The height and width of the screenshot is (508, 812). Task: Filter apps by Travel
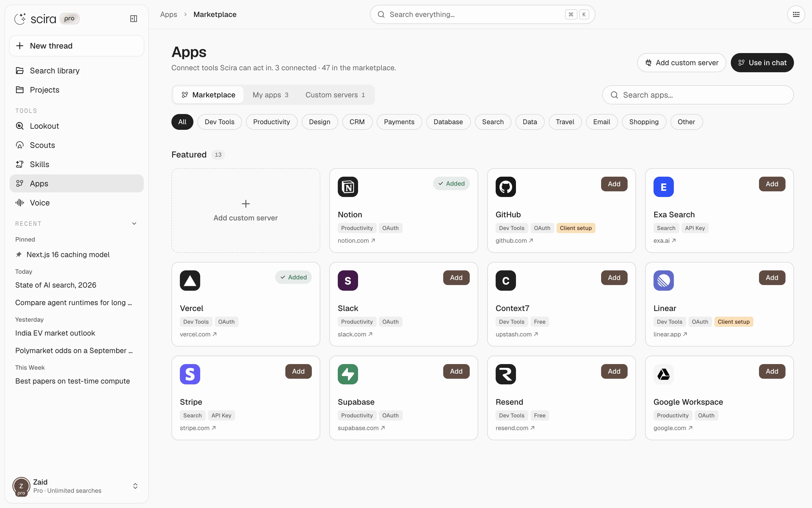coord(565,122)
